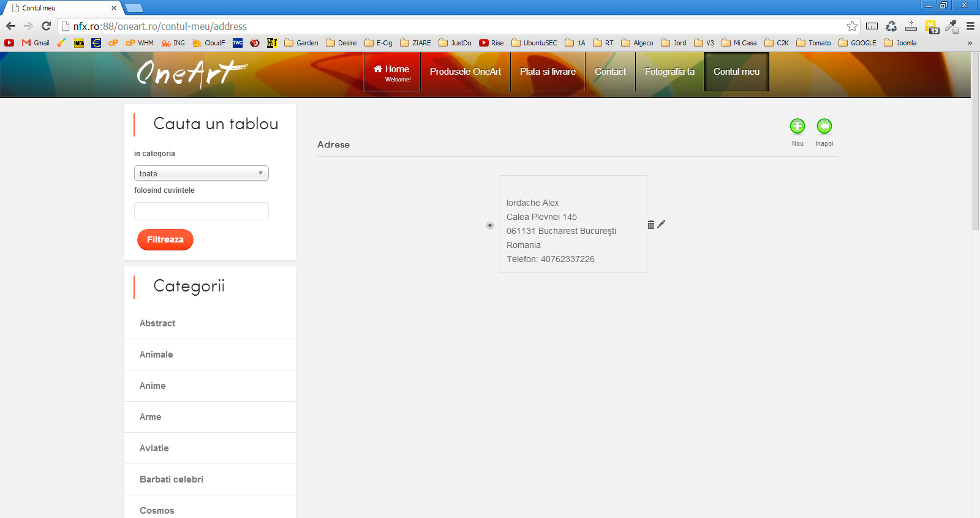Expand the E-Cig bookmarks folder

pyautogui.click(x=379, y=43)
